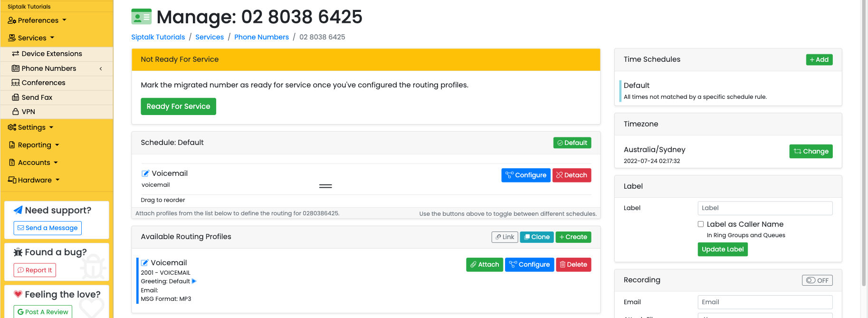Click Post A Review button
This screenshot has height=318, width=868.
(43, 312)
